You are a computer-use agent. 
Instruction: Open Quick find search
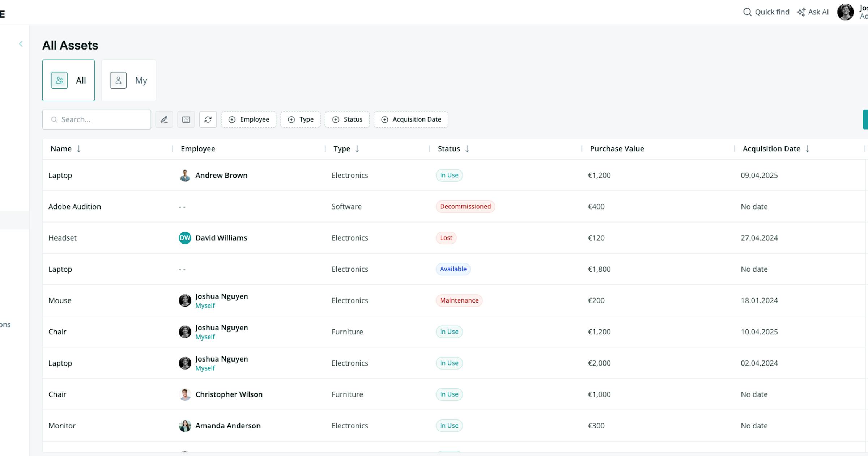766,12
